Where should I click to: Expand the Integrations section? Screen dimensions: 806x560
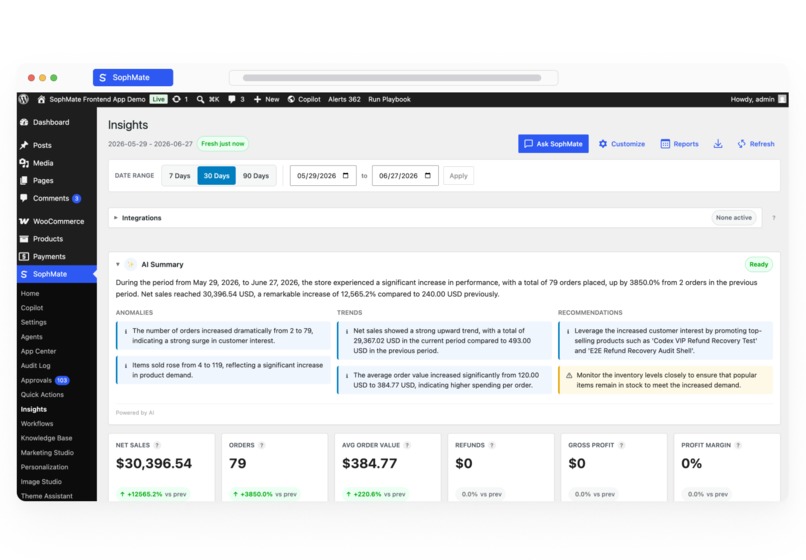point(116,218)
